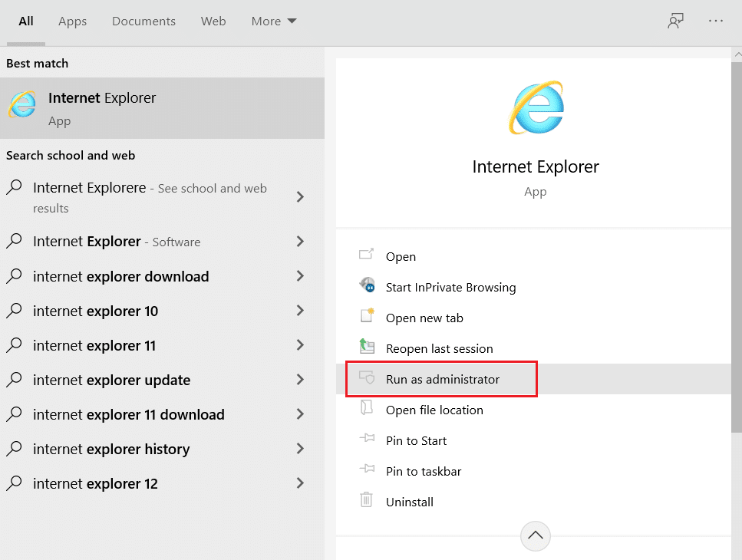Screen dimensions: 742x560
Task: Switch to the Web search tab
Action: point(213,21)
